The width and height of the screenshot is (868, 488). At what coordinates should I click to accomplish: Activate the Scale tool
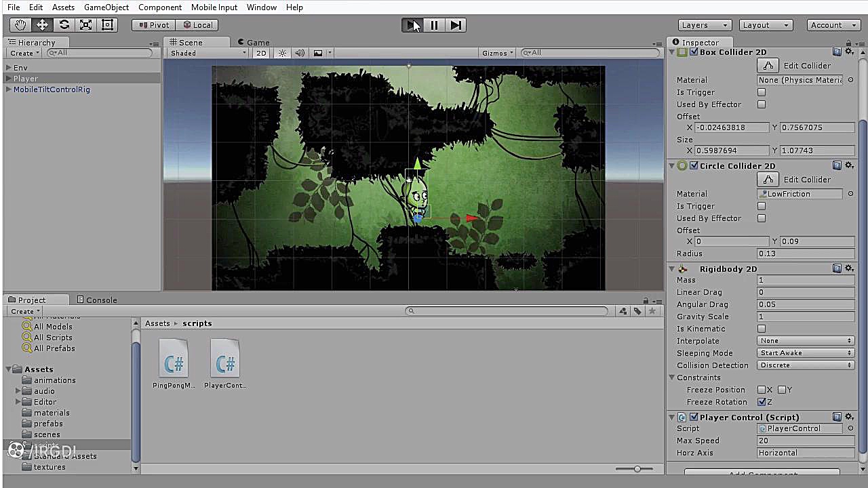tap(85, 24)
